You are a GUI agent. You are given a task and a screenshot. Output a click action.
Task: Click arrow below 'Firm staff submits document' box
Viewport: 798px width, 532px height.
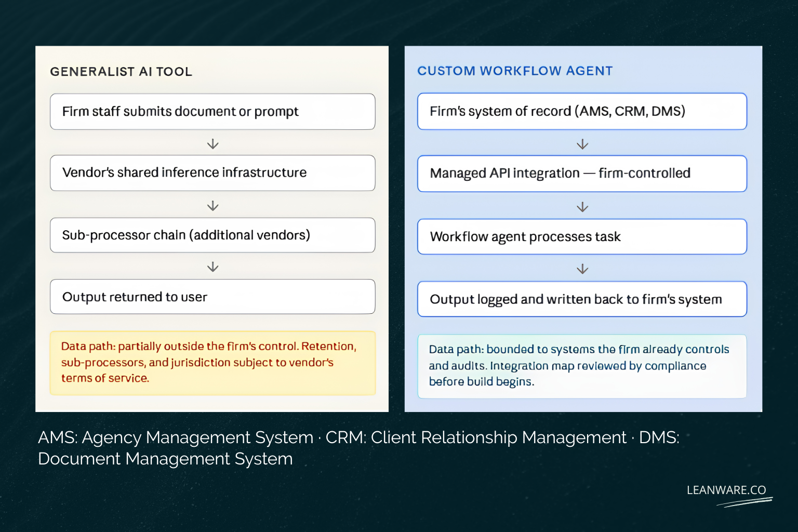pyautogui.click(x=212, y=144)
